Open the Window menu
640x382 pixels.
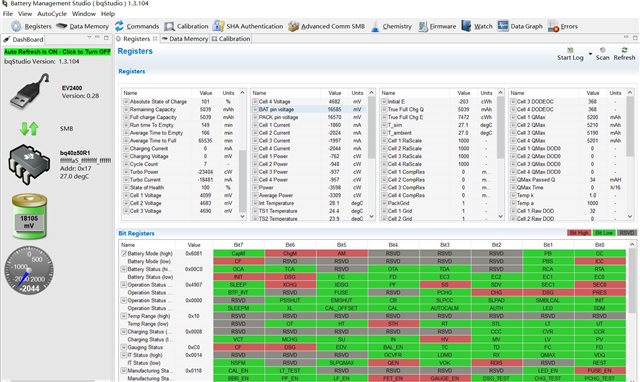click(x=84, y=13)
